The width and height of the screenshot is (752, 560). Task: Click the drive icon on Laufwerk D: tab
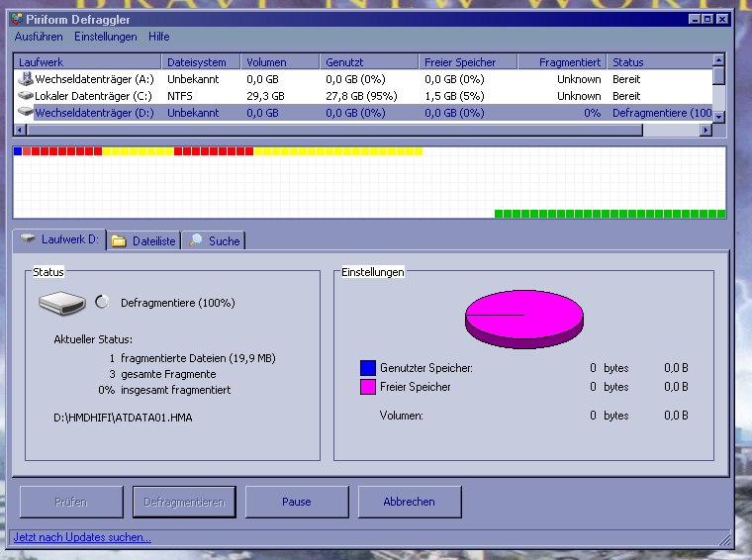pos(28,239)
